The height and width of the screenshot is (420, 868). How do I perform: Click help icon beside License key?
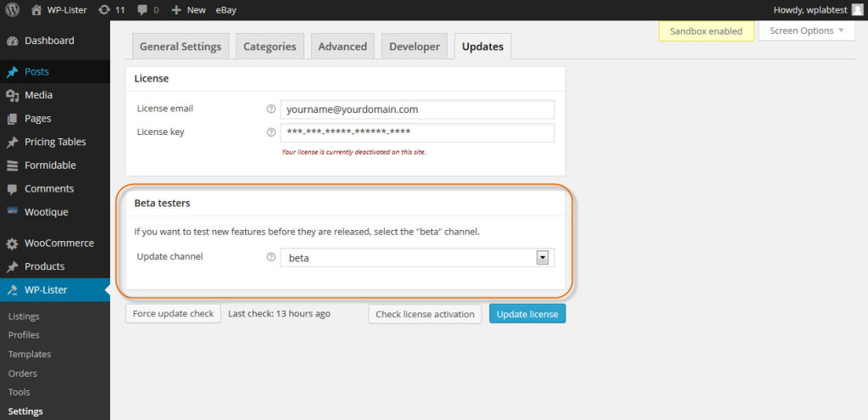click(x=270, y=132)
